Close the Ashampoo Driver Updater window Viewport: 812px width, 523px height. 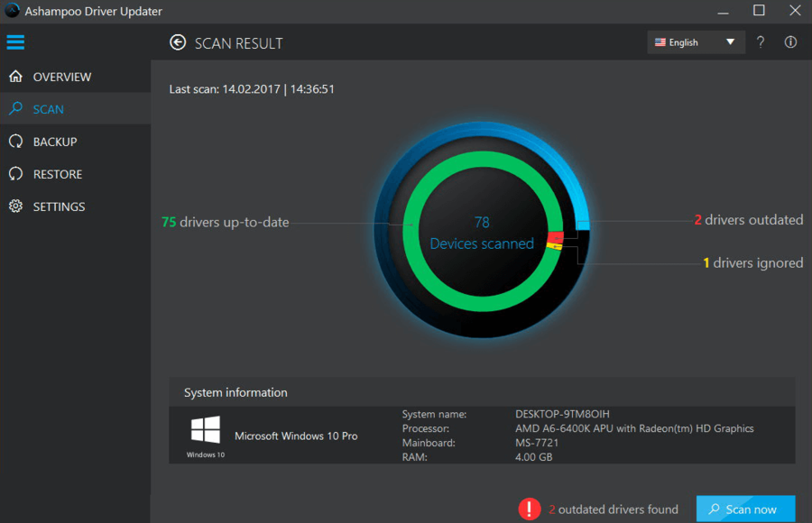click(x=795, y=10)
